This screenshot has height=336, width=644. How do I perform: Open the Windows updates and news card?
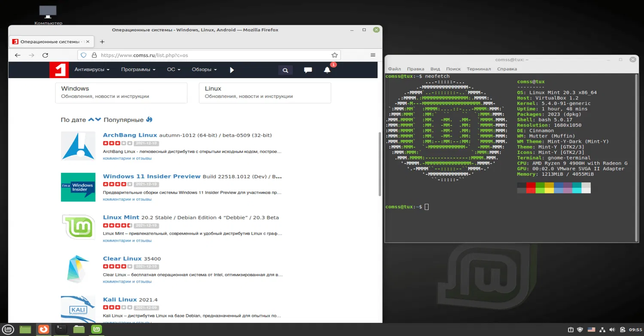click(121, 93)
